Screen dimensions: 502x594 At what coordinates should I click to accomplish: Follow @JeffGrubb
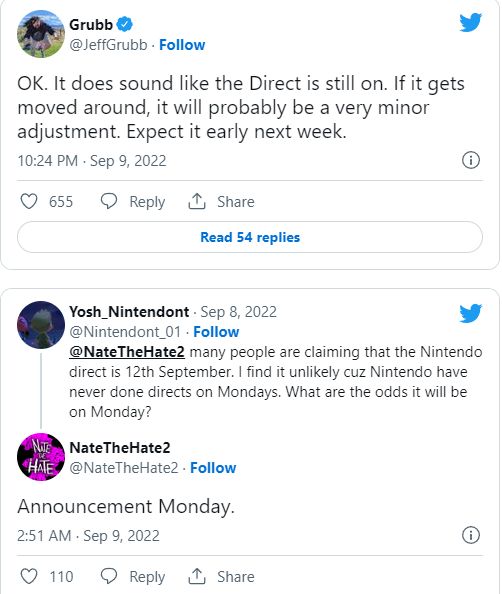click(x=182, y=45)
